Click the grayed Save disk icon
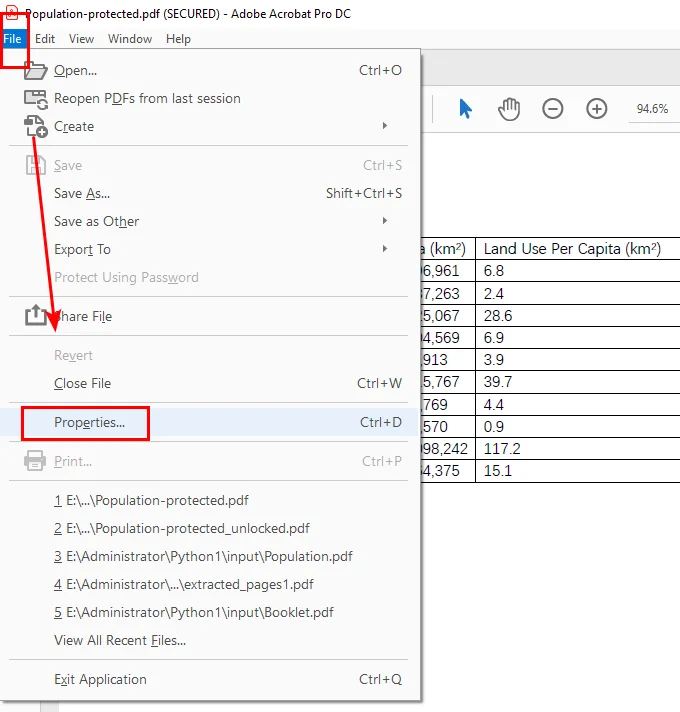 35,165
